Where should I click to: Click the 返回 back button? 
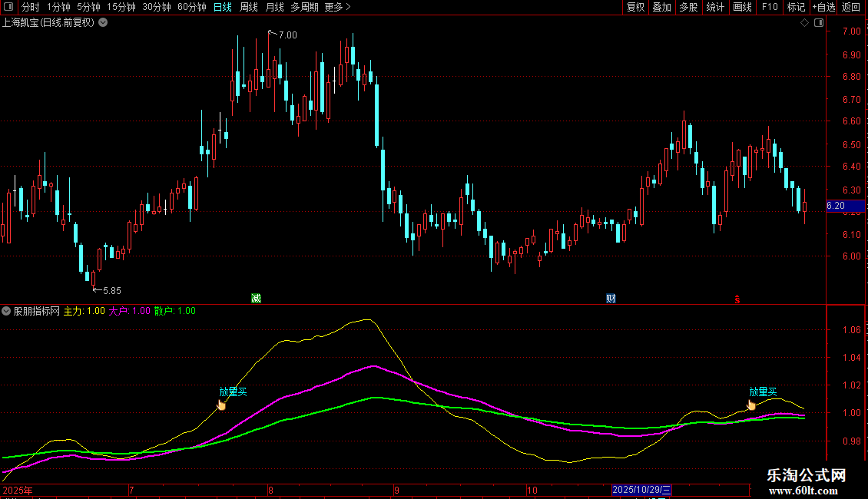tap(851, 7)
